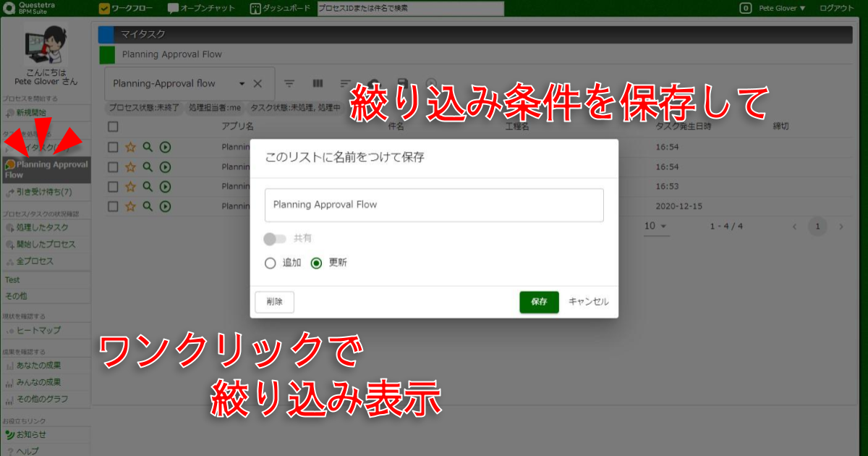The image size is (868, 456).
Task: Click the green 保存 button
Action: [539, 302]
